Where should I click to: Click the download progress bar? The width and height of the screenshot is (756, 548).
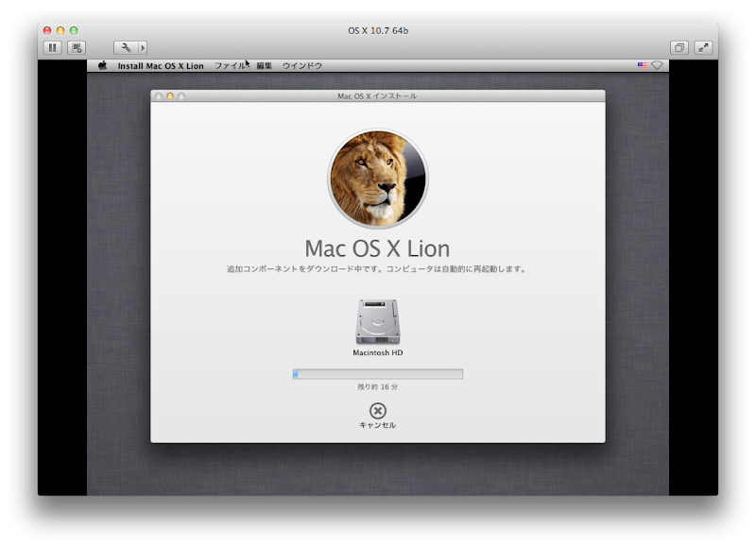pyautogui.click(x=378, y=374)
